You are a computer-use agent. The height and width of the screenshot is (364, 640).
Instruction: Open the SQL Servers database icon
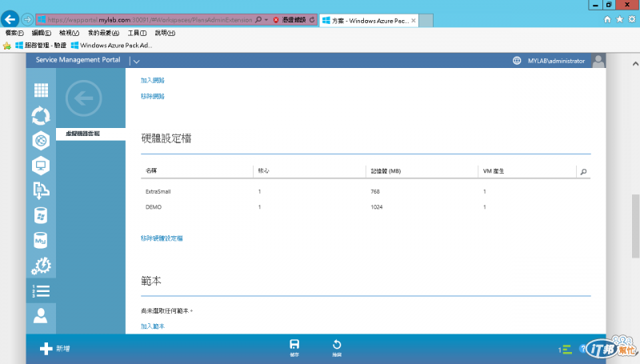coord(41,215)
